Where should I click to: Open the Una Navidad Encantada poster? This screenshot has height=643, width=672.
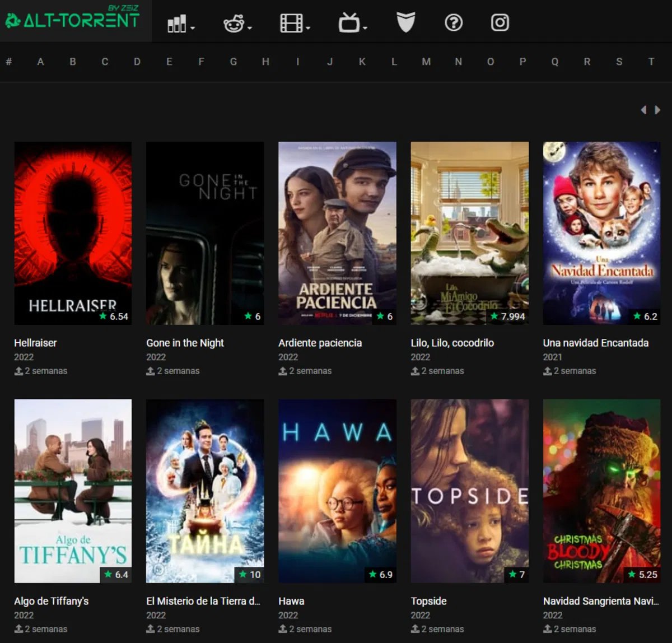[x=602, y=233]
